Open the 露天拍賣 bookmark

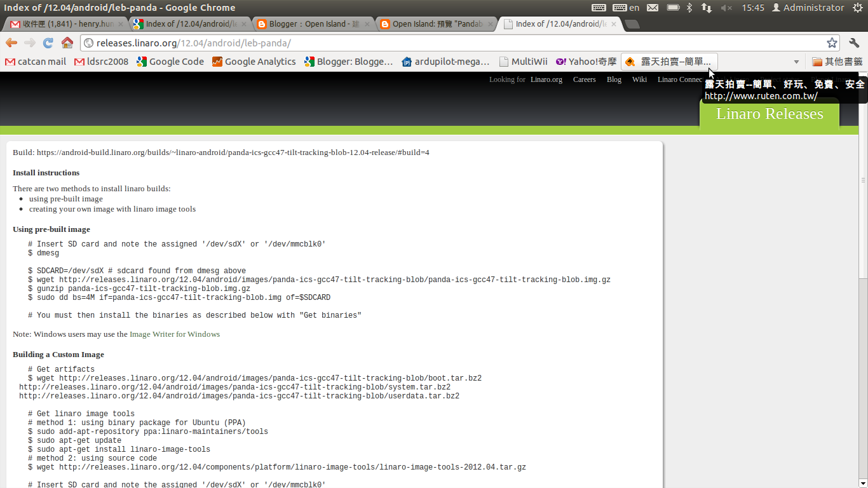(669, 62)
